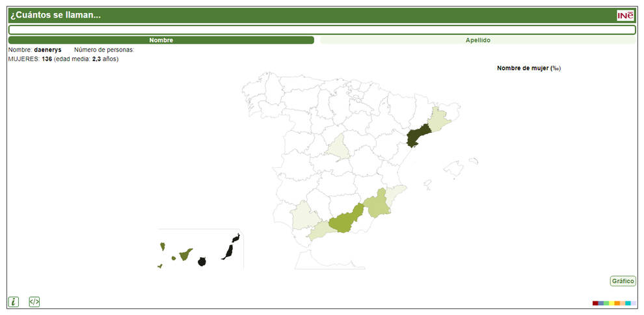Select Lanzarote island on the map
The image size is (644, 315).
tap(236, 238)
